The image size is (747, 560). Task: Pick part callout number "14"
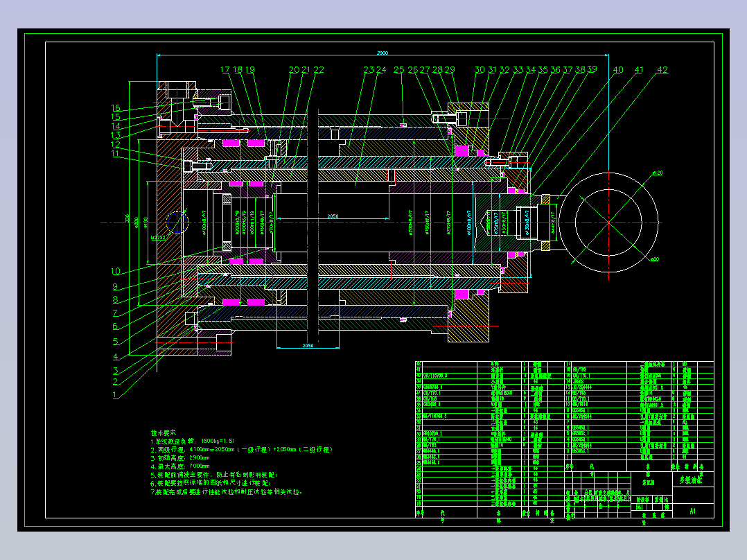point(116,126)
